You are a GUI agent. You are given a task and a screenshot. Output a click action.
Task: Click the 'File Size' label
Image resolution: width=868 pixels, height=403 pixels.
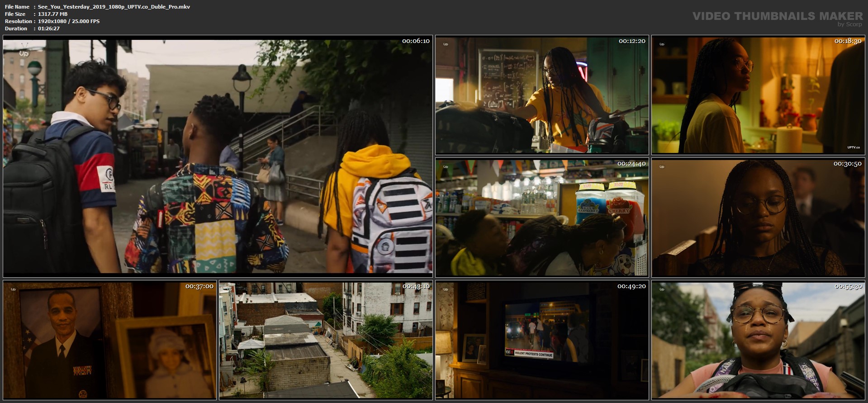15,14
